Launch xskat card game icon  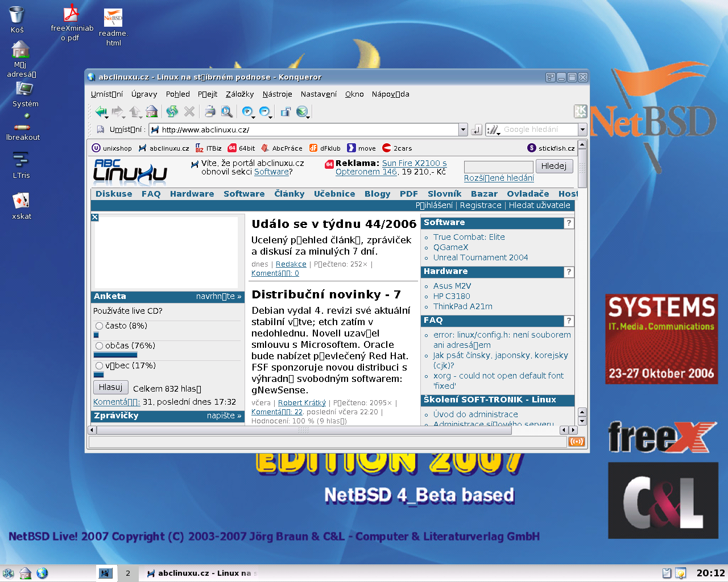tap(22, 205)
